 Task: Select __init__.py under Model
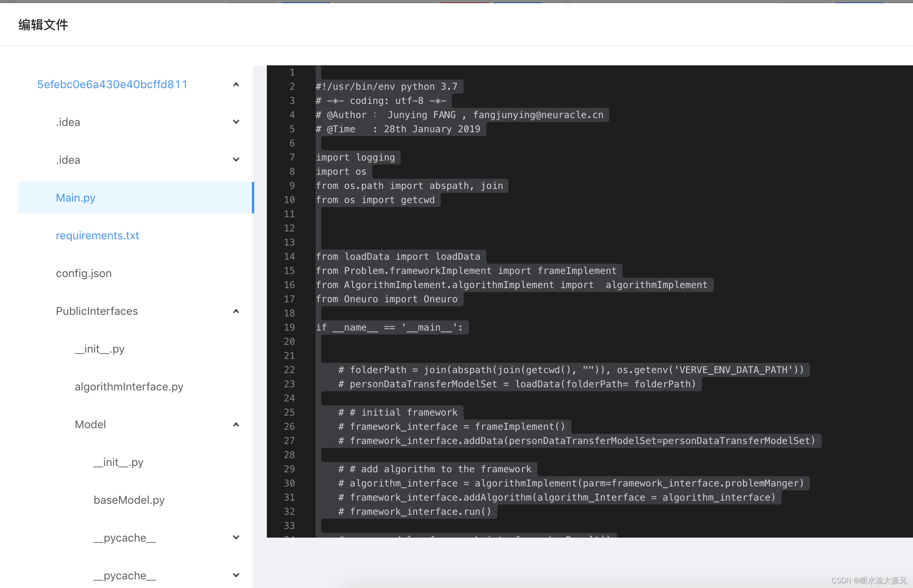tap(118, 462)
